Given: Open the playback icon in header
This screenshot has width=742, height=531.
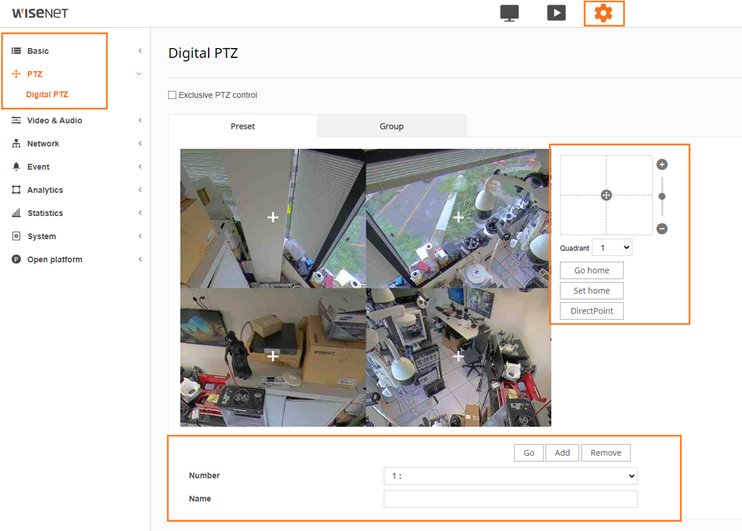Looking at the screenshot, I should (556, 13).
